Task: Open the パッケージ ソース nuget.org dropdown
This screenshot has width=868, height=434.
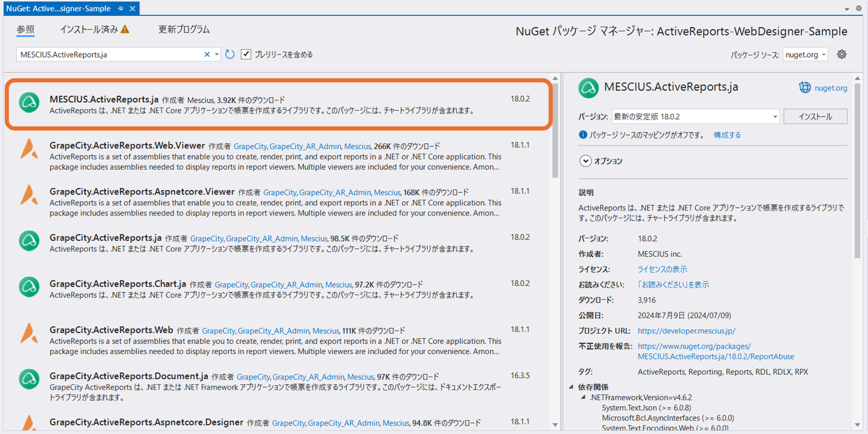Action: point(806,55)
